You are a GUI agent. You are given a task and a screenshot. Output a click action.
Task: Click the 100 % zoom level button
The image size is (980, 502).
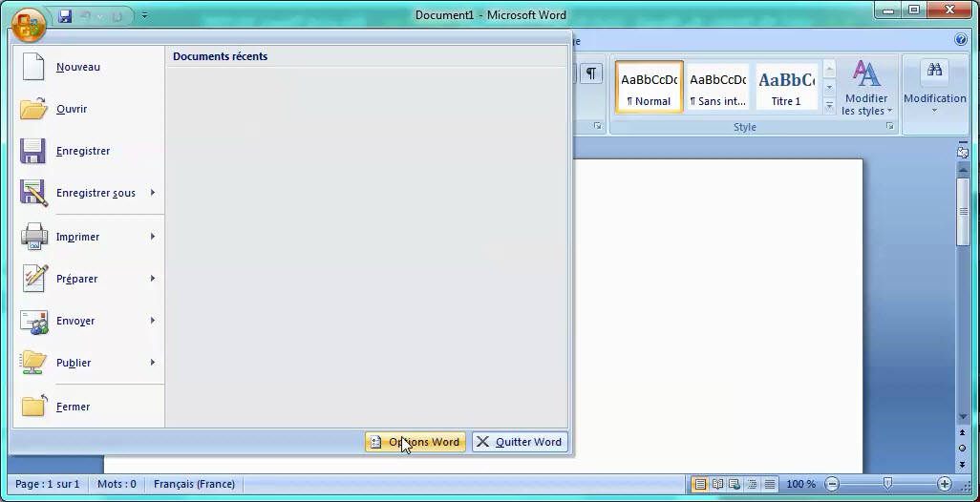pyautogui.click(x=800, y=484)
